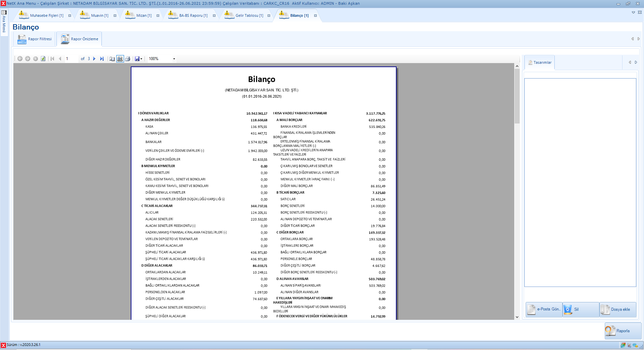644x350 pixels.
Task: Click the Sil delete button
Action: 581,309
